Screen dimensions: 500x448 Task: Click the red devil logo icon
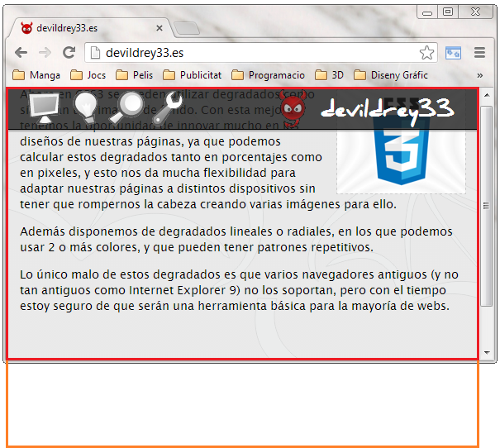pyautogui.click(x=293, y=107)
